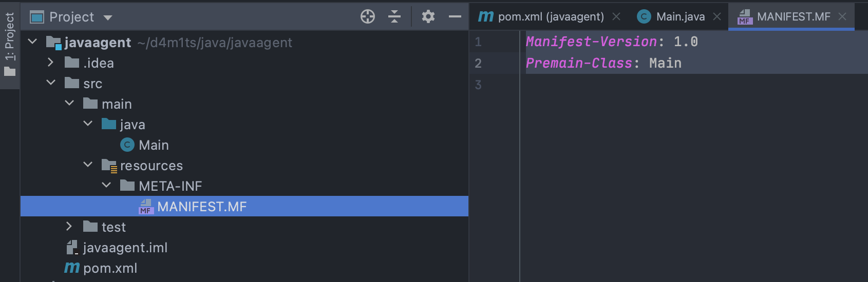This screenshot has width=868, height=282.
Task: Click the Collapse All icon in Project panel
Action: pos(394,17)
